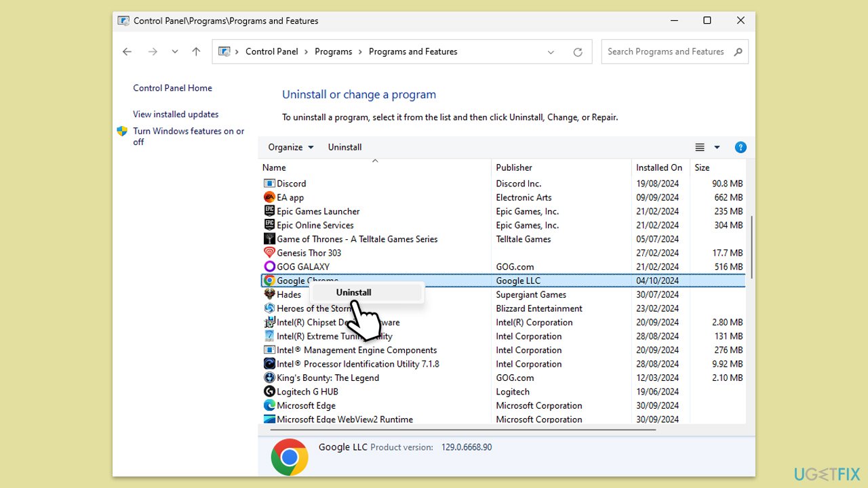Click the Game of Thrones program icon
The width and height of the screenshot is (868, 488).
click(x=269, y=239)
